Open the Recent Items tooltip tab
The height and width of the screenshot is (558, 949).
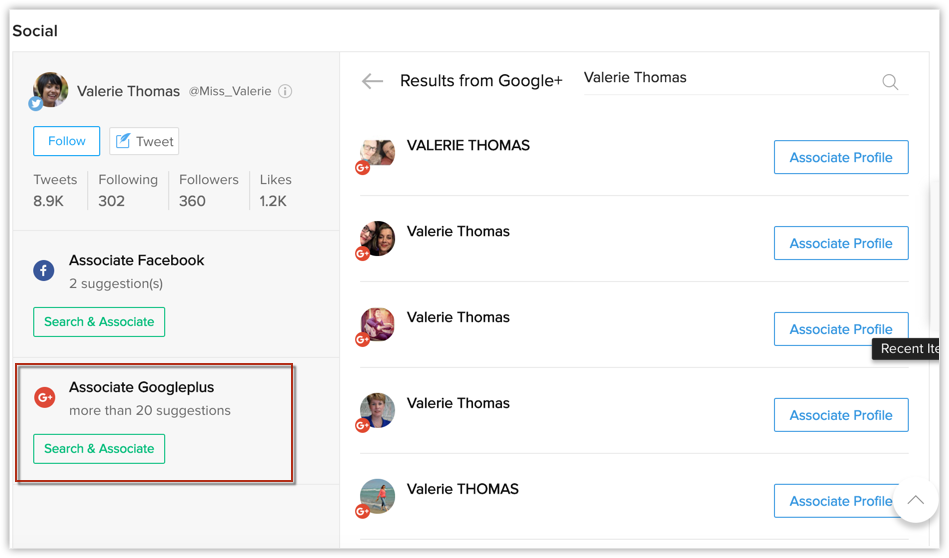pyautogui.click(x=906, y=349)
